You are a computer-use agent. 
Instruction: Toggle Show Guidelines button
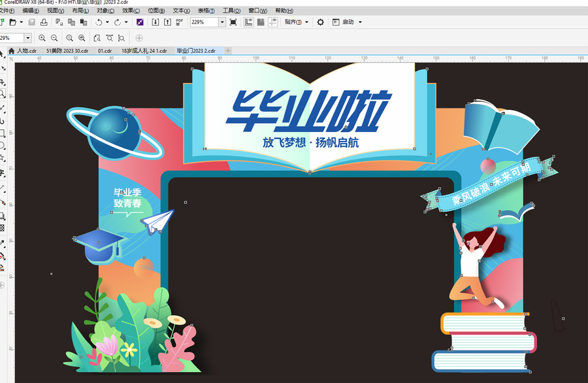(273, 22)
